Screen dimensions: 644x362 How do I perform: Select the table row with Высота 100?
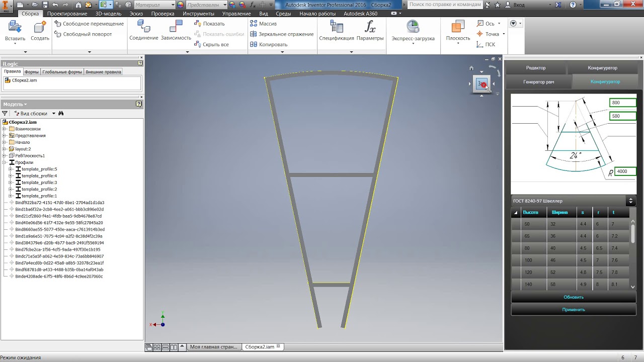pyautogui.click(x=571, y=260)
